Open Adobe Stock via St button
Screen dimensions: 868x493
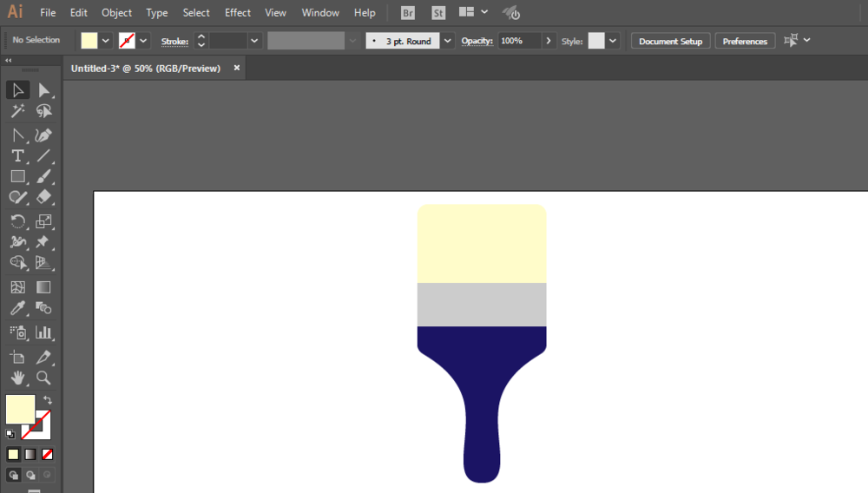[437, 13]
